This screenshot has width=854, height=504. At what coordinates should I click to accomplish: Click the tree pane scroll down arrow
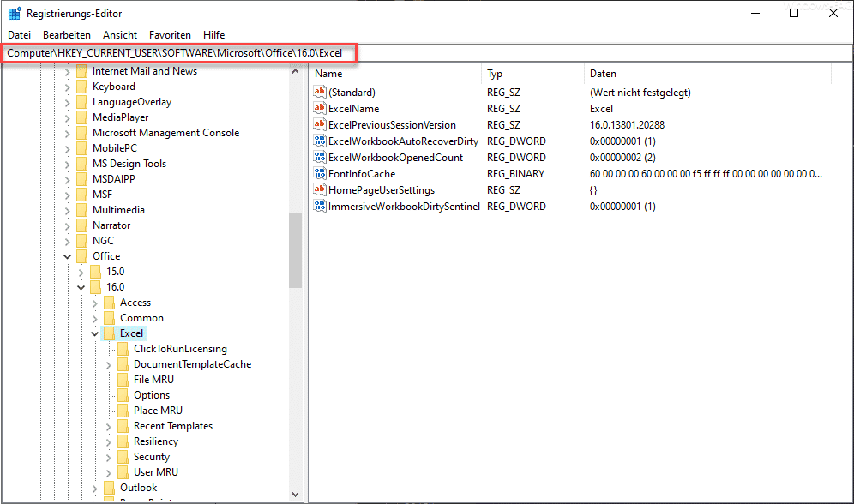click(295, 495)
